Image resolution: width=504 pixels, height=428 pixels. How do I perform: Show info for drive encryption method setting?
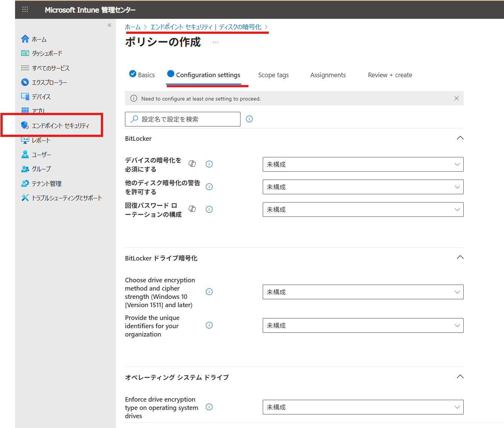pyautogui.click(x=209, y=292)
